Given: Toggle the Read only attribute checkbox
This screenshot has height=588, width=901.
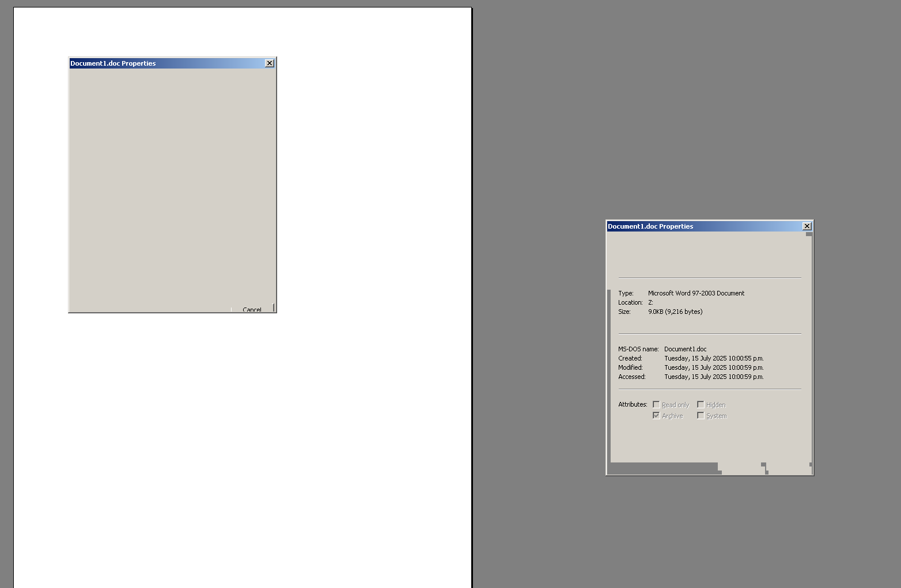Looking at the screenshot, I should (x=656, y=405).
